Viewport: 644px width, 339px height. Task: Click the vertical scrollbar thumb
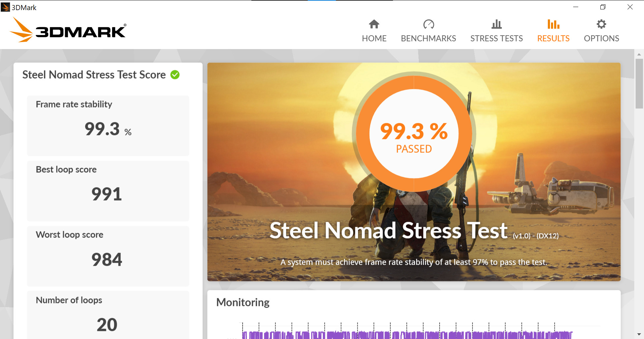[639, 84]
